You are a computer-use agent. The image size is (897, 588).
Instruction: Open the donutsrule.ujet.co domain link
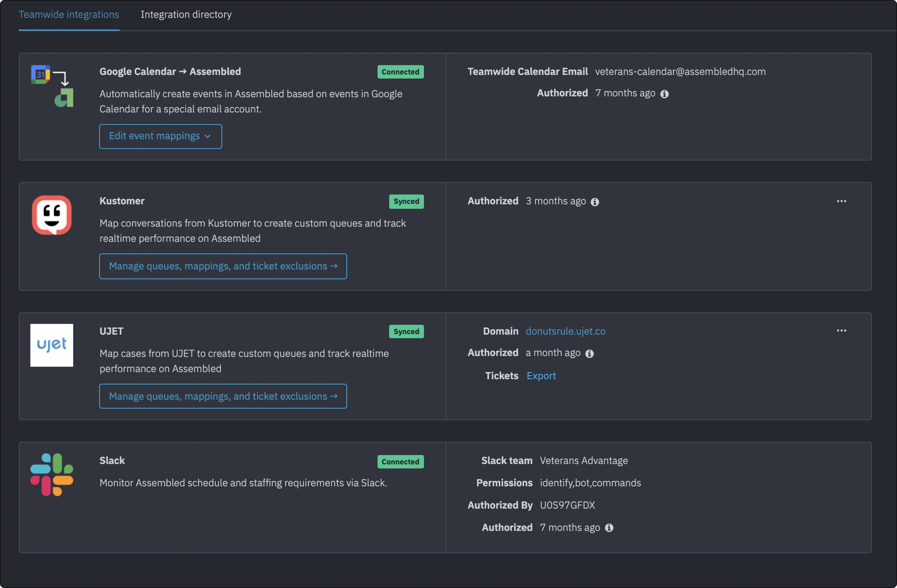(565, 331)
